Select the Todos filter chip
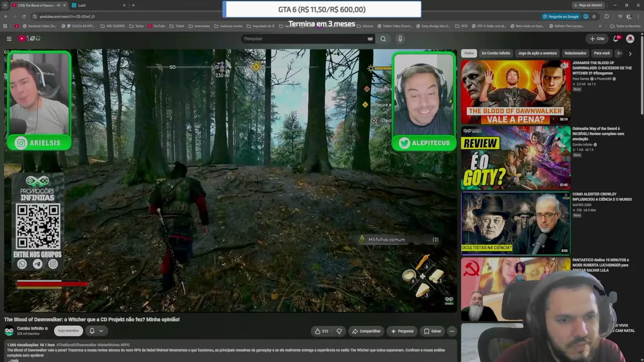Image resolution: width=644 pixels, height=362 pixels. tap(469, 53)
